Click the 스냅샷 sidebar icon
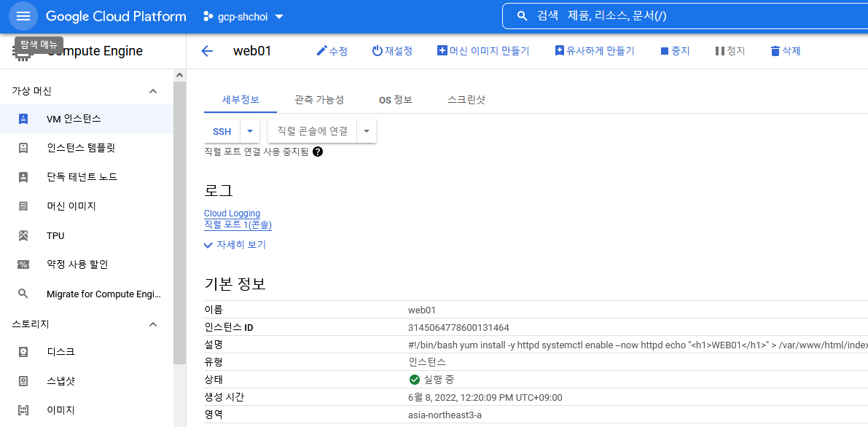The width and height of the screenshot is (868, 427). [23, 381]
